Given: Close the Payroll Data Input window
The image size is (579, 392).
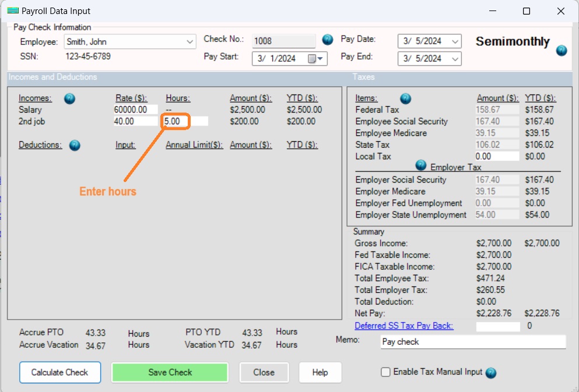Looking at the screenshot, I should [264, 372].
